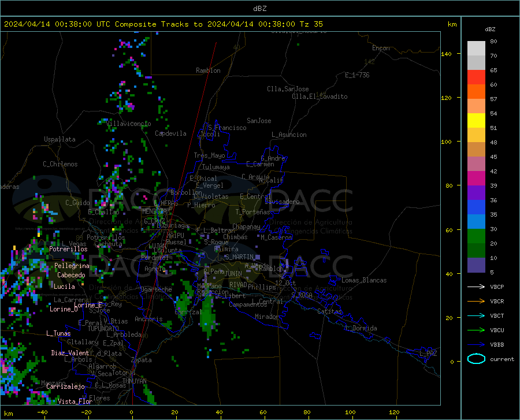520x420 pixels.
Task: Select the bright green 30 dBZ swatch
Action: coord(476,236)
